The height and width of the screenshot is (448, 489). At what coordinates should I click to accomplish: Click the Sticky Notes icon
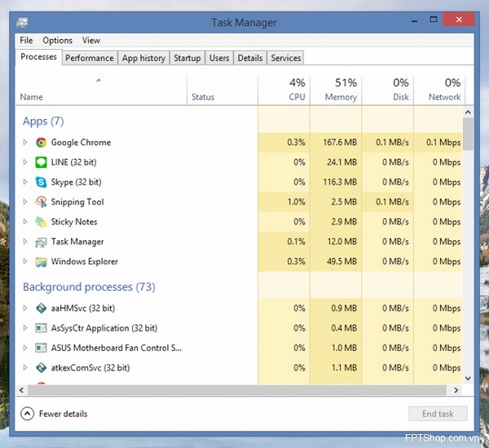[x=41, y=222]
